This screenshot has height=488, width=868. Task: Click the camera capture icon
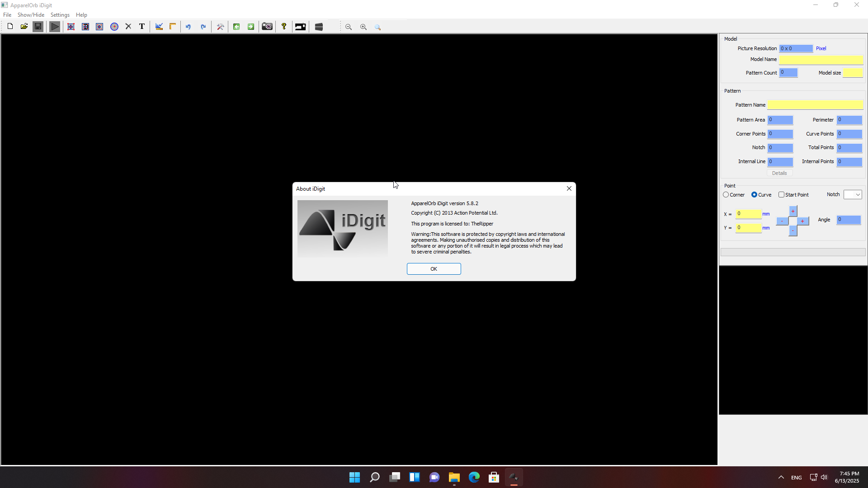(267, 27)
